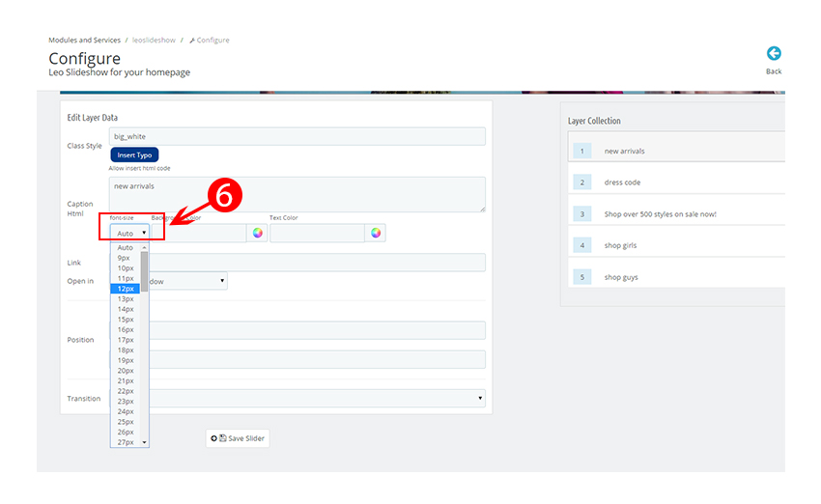Click the Modules and Services breadcrumb

coord(85,41)
